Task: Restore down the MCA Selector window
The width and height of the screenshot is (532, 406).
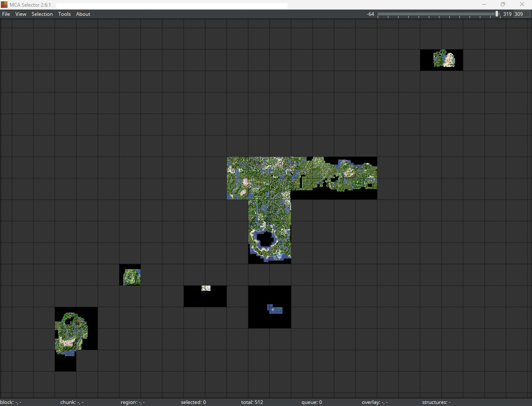Action: coord(503,4)
